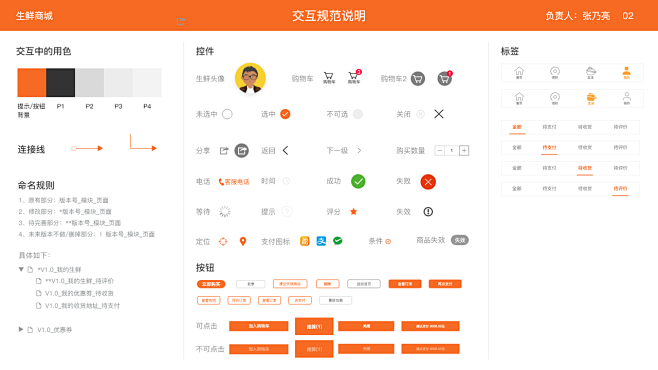Click the gray-outlined 重新加载 button
The height and width of the screenshot is (370, 658).
[335, 300]
